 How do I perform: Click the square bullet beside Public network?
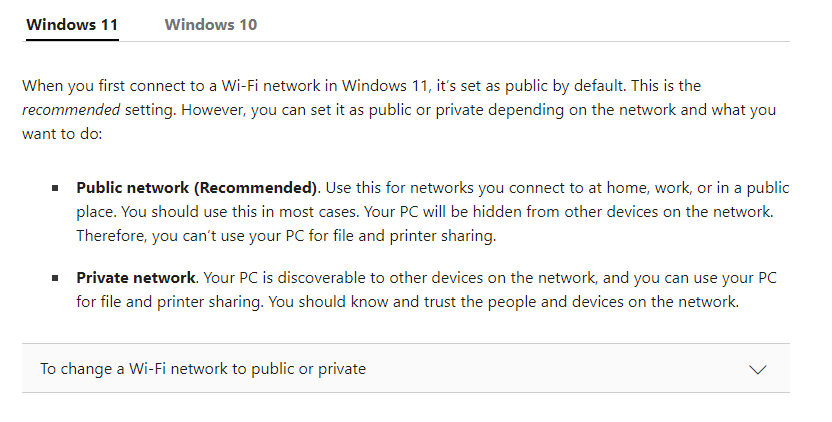[x=55, y=188]
